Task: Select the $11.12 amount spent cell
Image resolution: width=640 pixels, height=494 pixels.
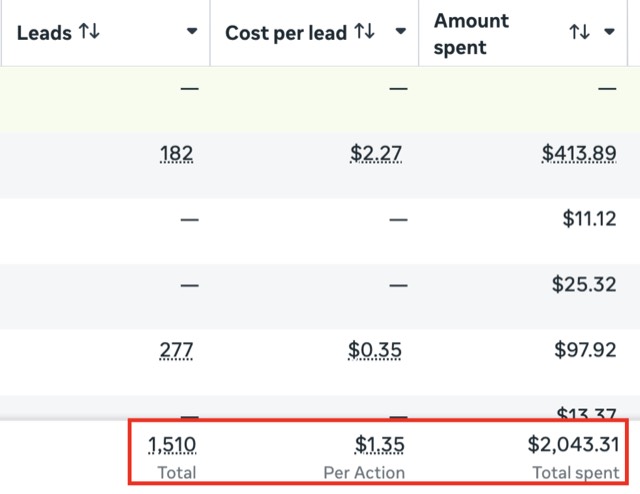Action: (x=589, y=219)
